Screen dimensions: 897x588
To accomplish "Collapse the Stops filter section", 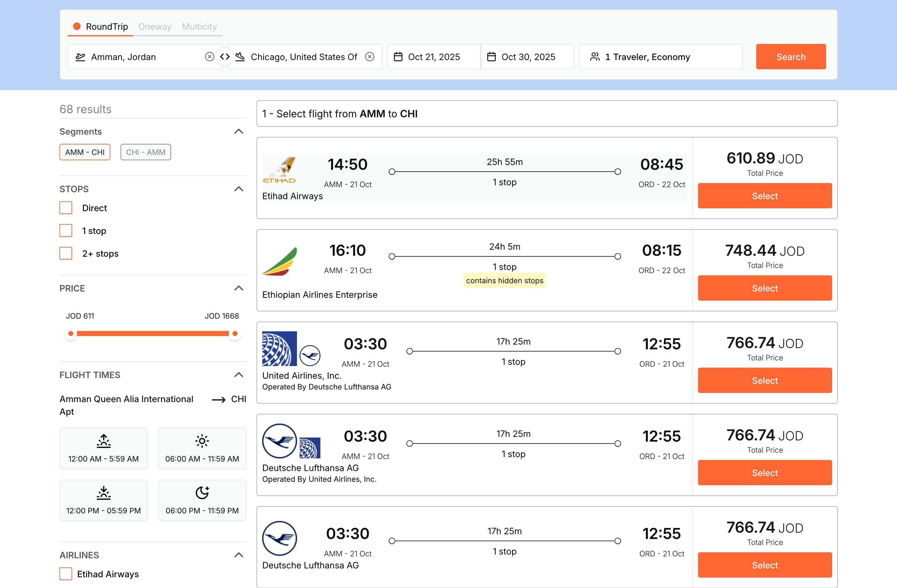I will point(238,189).
